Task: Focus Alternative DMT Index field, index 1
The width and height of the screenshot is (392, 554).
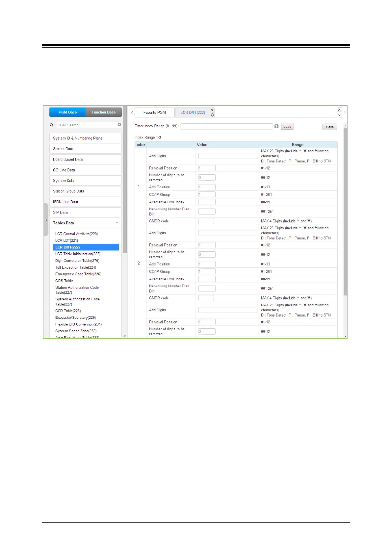Action: point(207,202)
